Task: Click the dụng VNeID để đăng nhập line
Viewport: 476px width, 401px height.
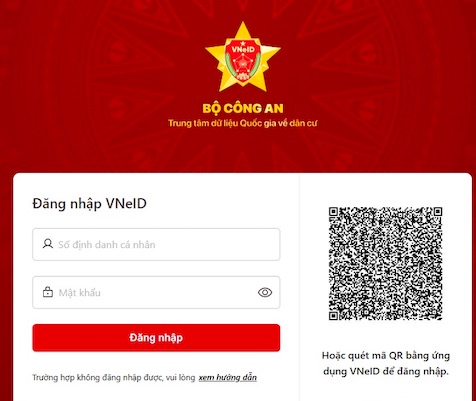Action: (x=386, y=371)
